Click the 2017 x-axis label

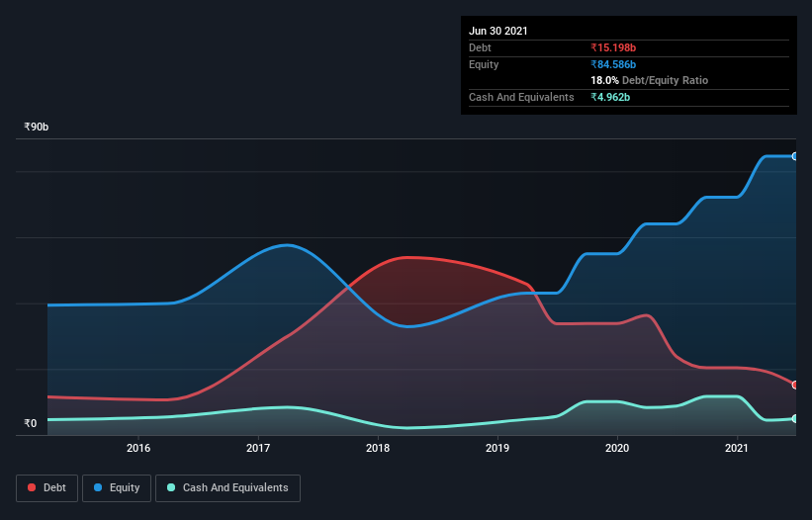tap(258, 448)
